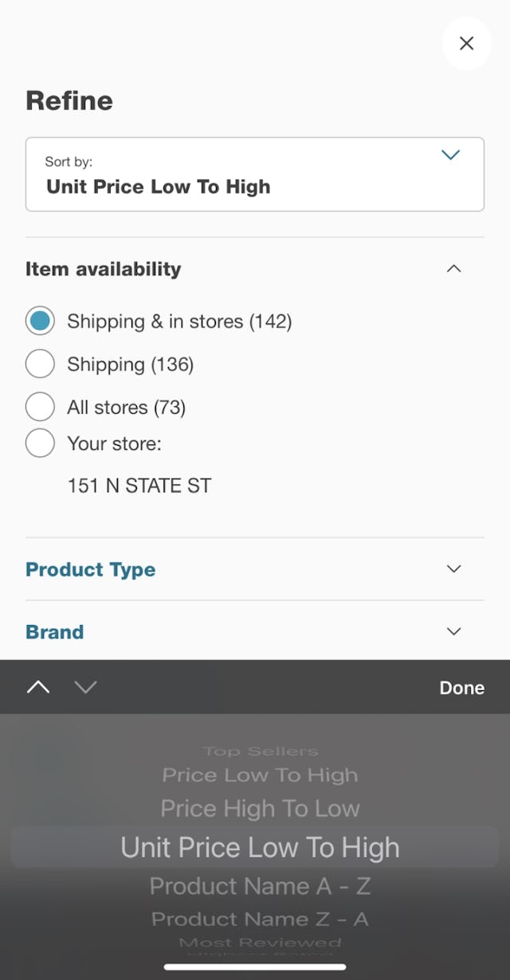Image resolution: width=510 pixels, height=980 pixels.
Task: Choose Most Reviewed at the picker bottom
Action: click(x=260, y=942)
